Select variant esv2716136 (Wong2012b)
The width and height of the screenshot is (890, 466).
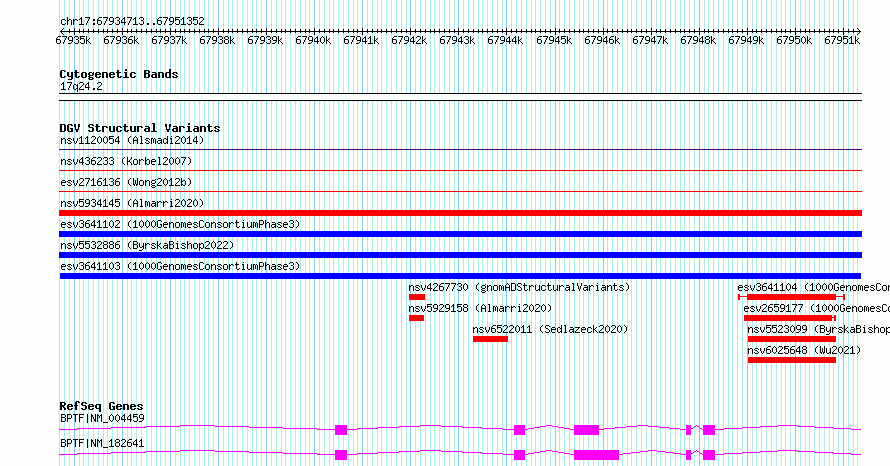click(x=126, y=182)
